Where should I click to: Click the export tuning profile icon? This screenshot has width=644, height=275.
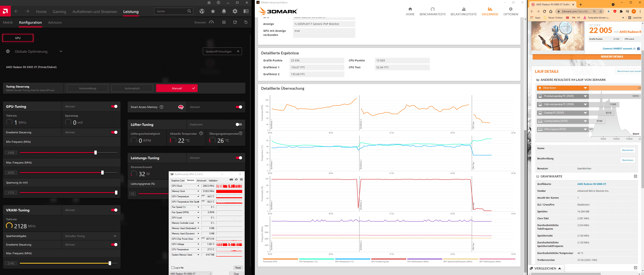[x=235, y=22]
